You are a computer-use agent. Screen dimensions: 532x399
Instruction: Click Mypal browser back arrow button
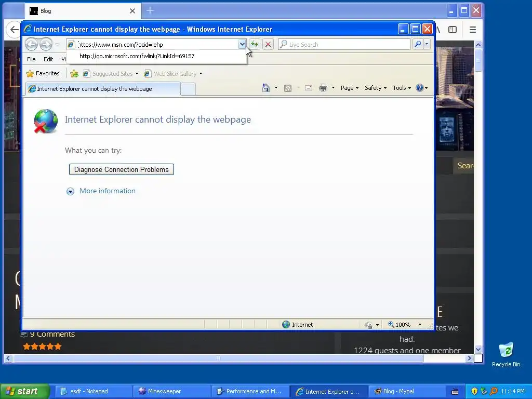click(14, 30)
